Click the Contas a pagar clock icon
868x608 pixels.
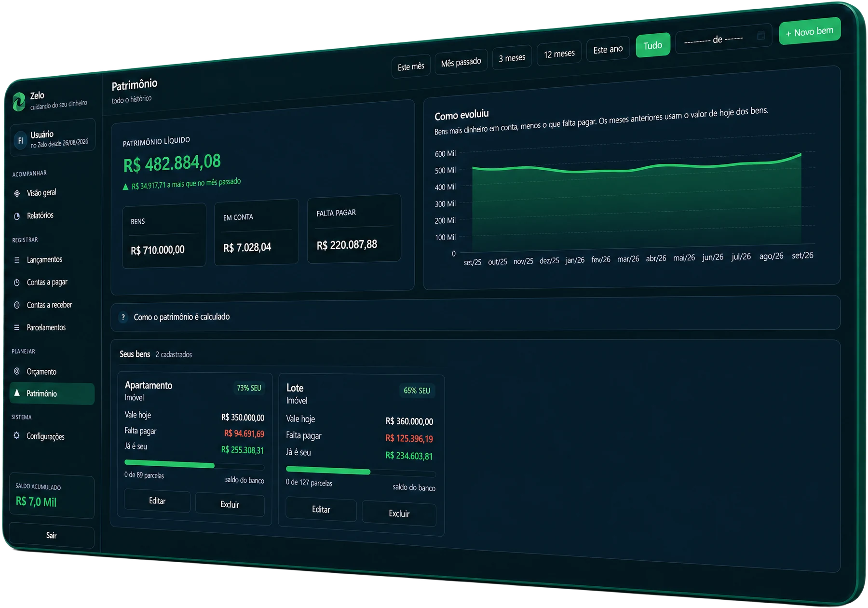click(x=17, y=283)
